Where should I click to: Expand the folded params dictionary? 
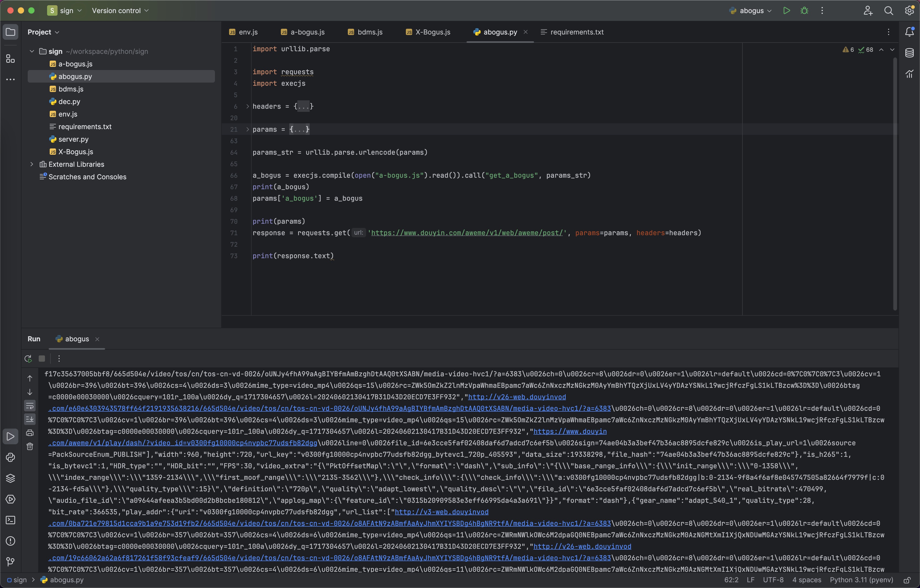[x=248, y=129]
